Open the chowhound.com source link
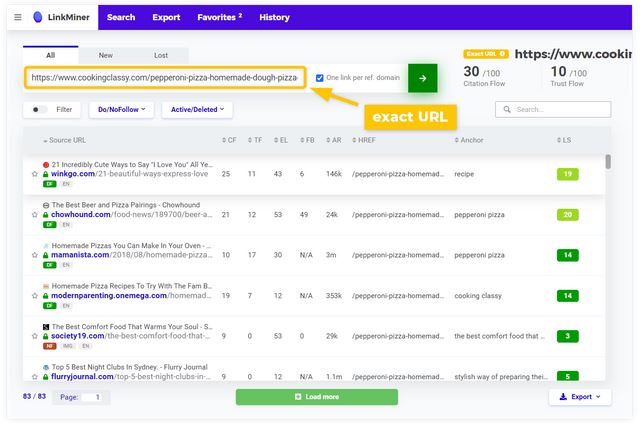 (131, 214)
